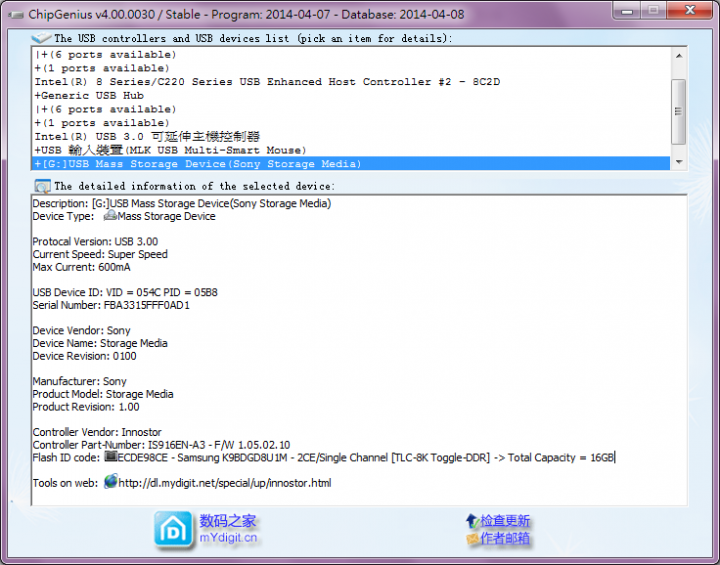Click the 'VID = 054C PID = 05B8' line
Viewport: 720px width, 565px height.
coord(125,293)
